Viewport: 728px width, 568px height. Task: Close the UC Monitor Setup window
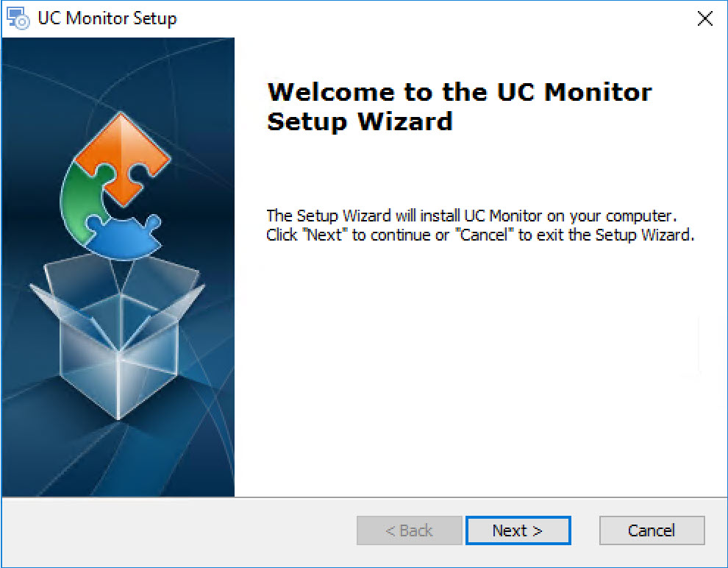(704, 18)
